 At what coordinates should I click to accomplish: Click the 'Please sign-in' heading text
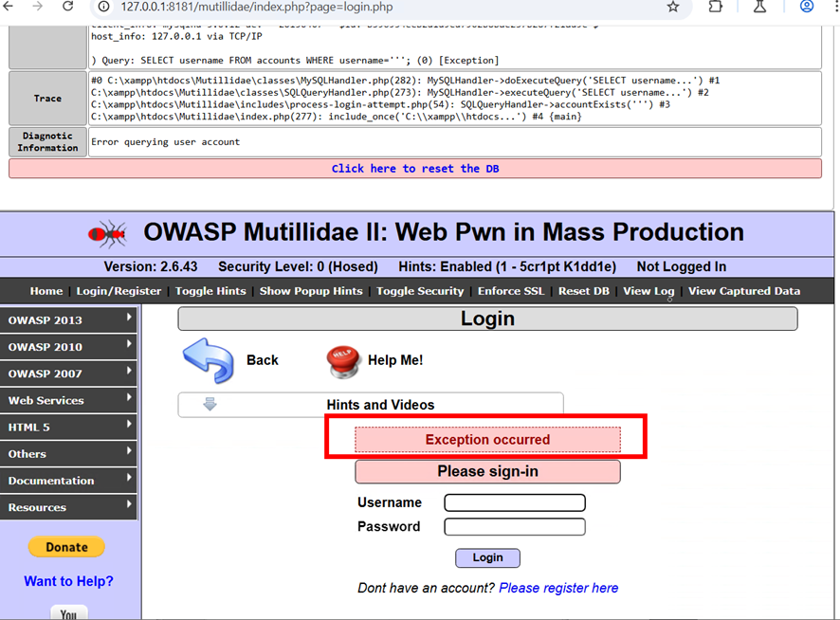pyautogui.click(x=487, y=471)
